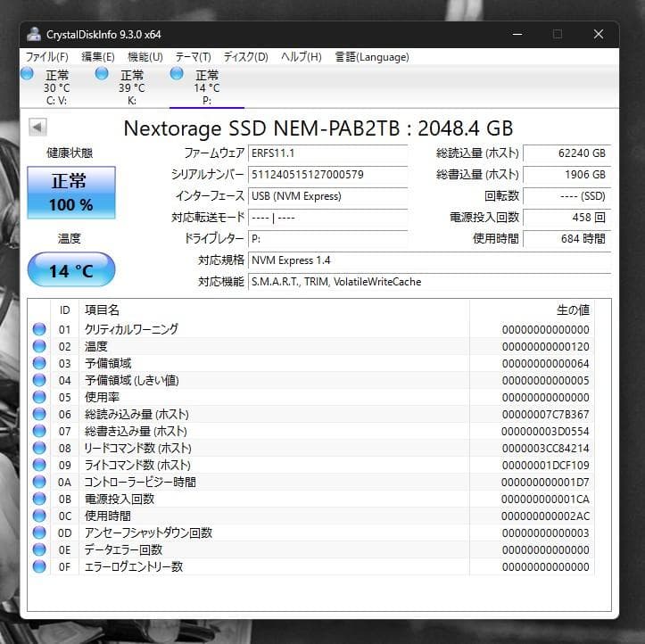Select the リードコマンド数 (ホスト) attribute row
This screenshot has height=644, width=645.
(311, 448)
